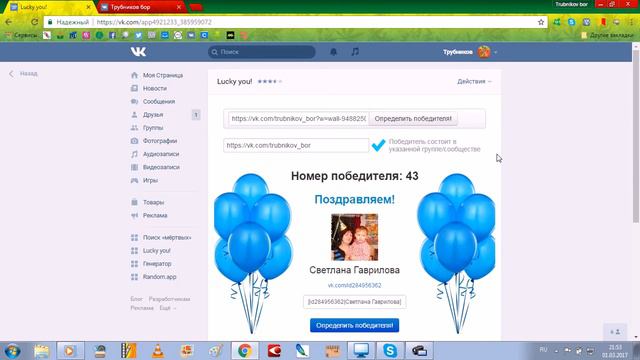Click the VK logo in header
640x360 pixels.
coord(138,52)
